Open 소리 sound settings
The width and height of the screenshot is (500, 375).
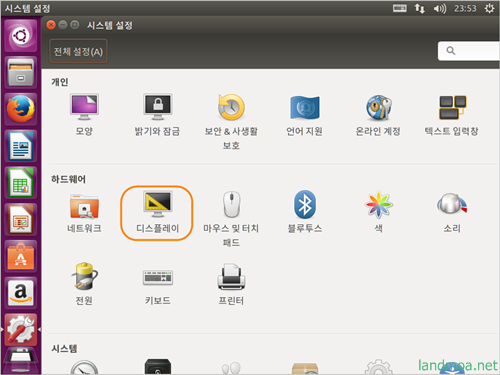point(452,212)
